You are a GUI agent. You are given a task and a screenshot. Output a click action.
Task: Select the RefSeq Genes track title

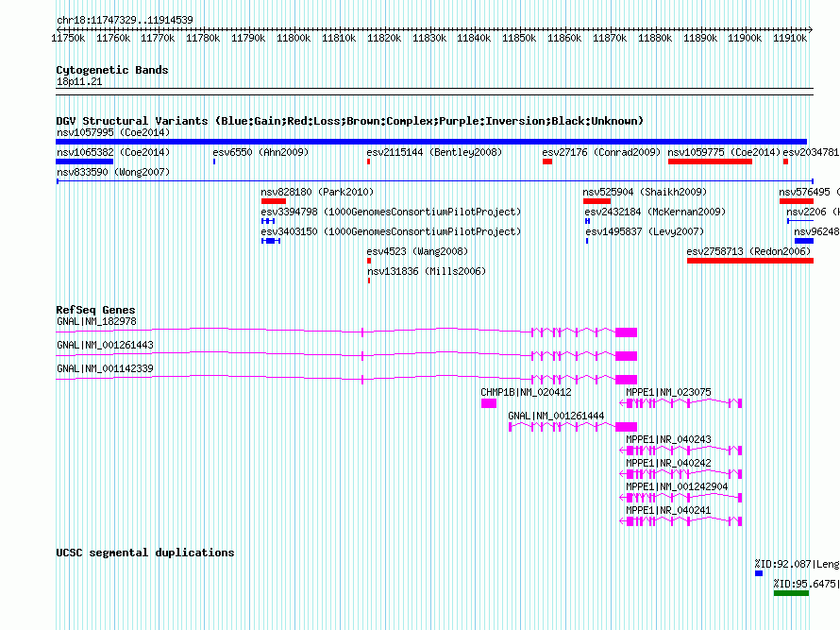click(95, 310)
